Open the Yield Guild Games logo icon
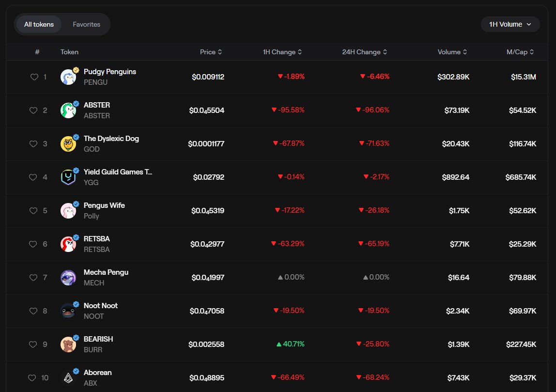This screenshot has height=392, width=556. click(68, 177)
